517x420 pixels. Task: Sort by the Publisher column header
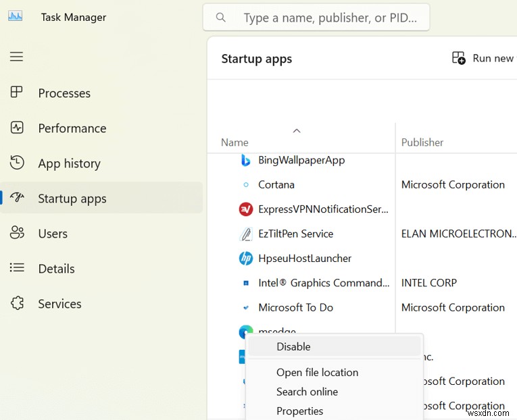[422, 142]
